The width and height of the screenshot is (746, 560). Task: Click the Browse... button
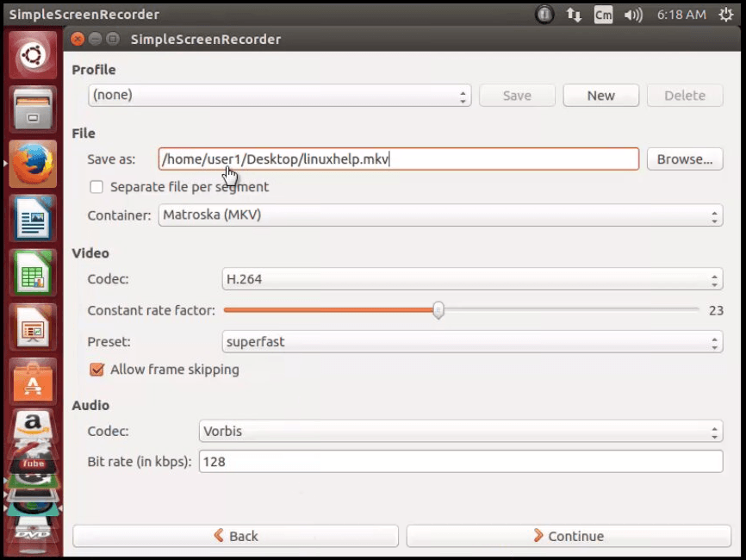click(685, 159)
